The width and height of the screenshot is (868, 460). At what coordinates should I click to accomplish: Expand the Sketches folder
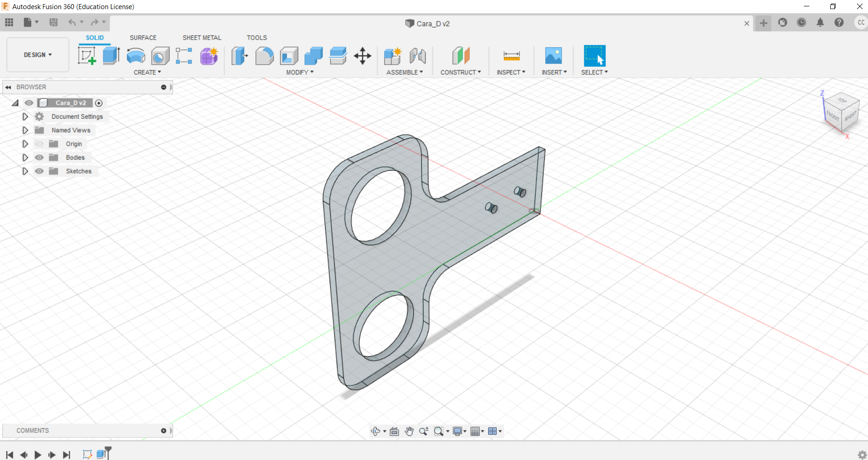tap(25, 171)
